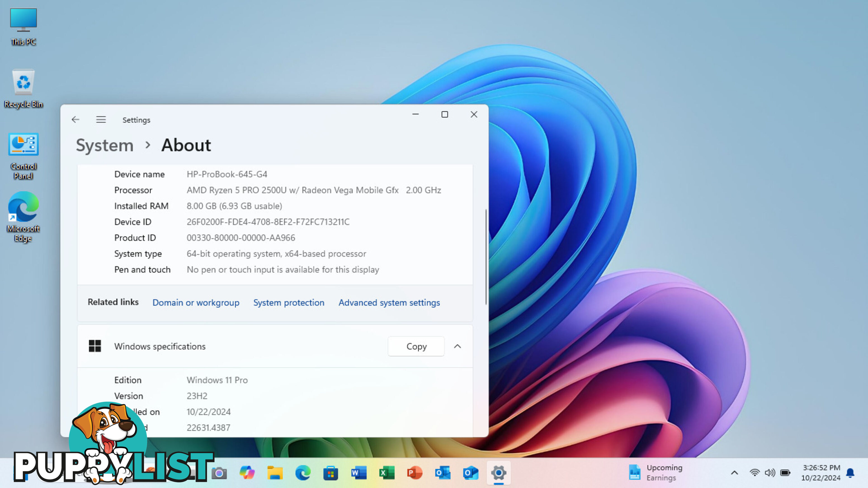Click the volume speaker tray icon
The image size is (868, 488).
(770, 473)
